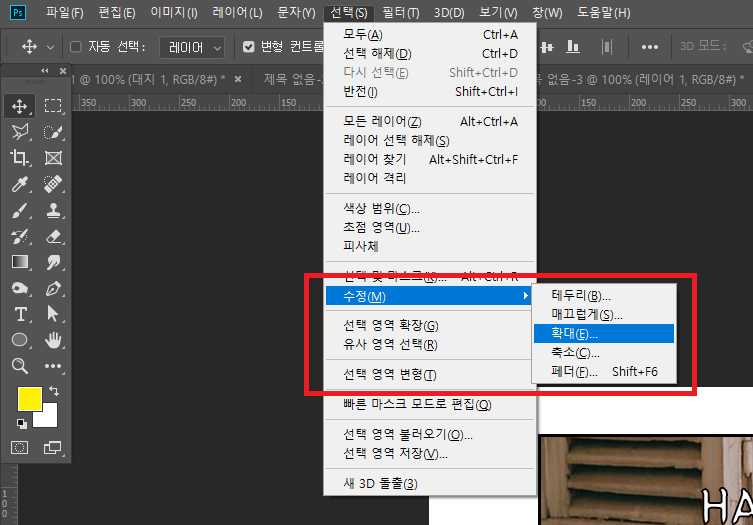Activate the Zoom magnifier tool
Image resolution: width=753 pixels, height=525 pixels.
tap(20, 366)
